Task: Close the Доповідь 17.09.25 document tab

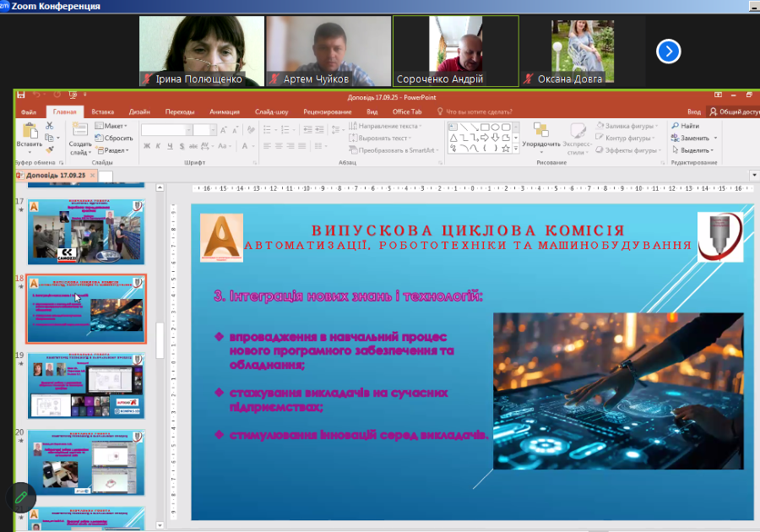Action: [x=93, y=176]
